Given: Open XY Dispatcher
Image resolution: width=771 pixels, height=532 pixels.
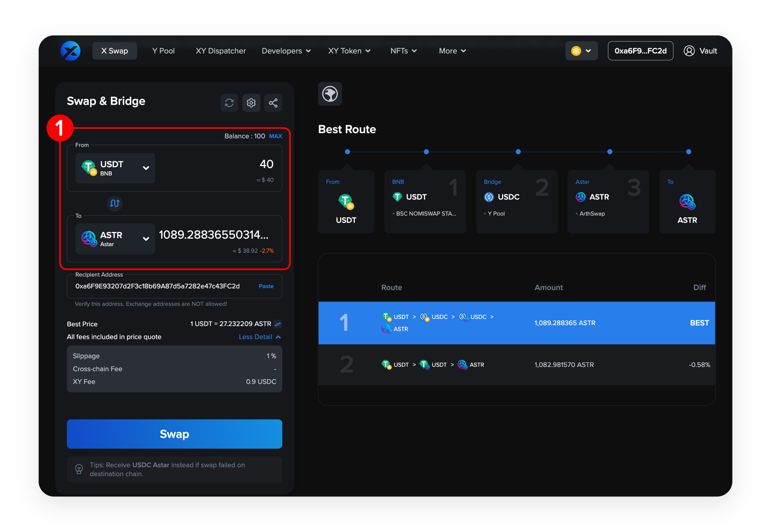Looking at the screenshot, I should (x=220, y=51).
